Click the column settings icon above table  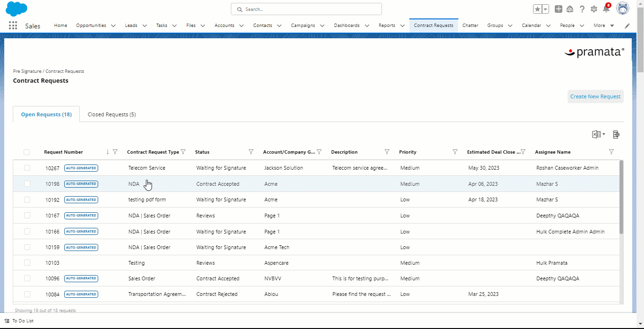pos(616,135)
